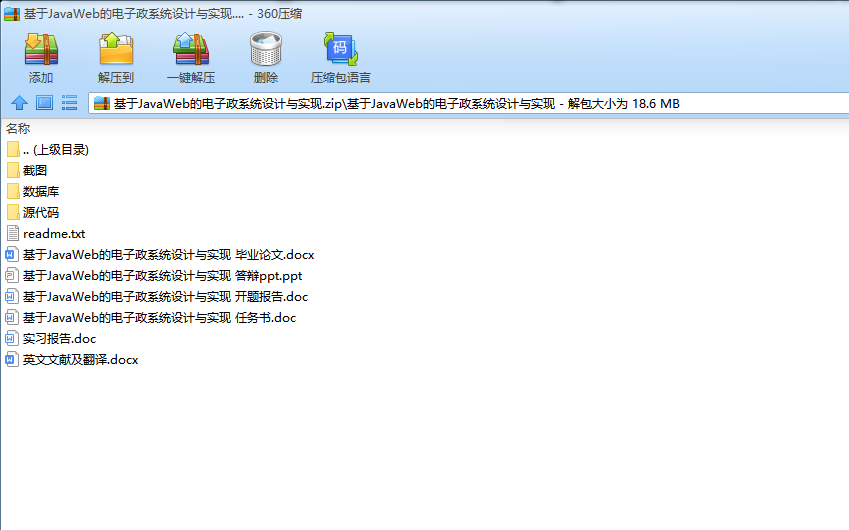Click the archive path address field
Image resolution: width=849 pixels, height=530 pixels.
[x=469, y=103]
